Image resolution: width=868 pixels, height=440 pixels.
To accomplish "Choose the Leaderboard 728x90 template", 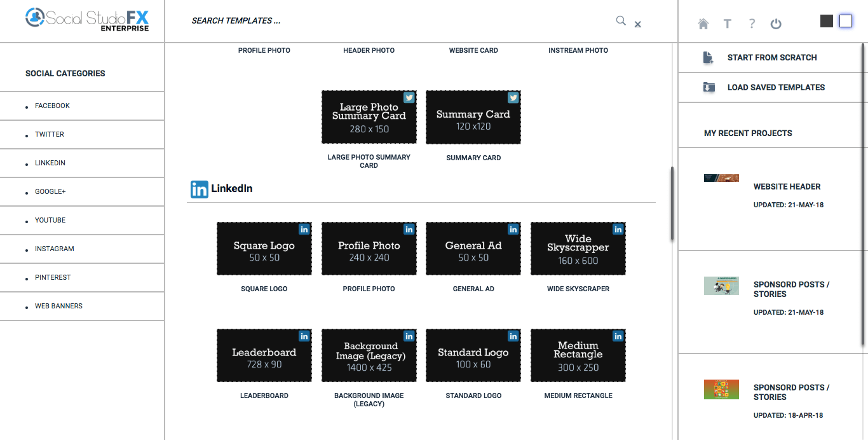I will point(264,355).
